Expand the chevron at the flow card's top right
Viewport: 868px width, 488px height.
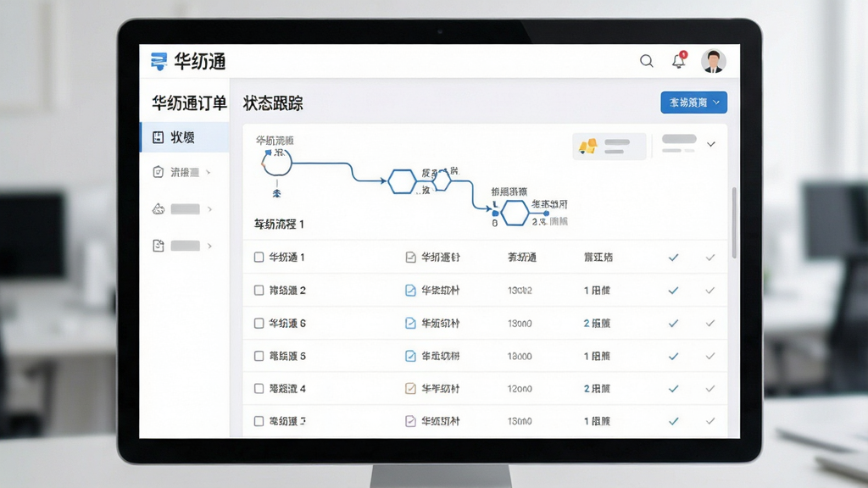711,144
